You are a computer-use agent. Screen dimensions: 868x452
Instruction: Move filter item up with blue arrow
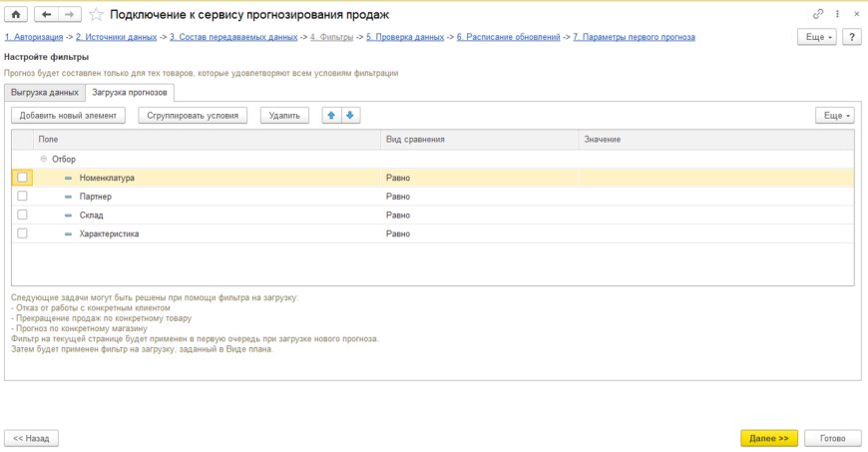(x=331, y=115)
